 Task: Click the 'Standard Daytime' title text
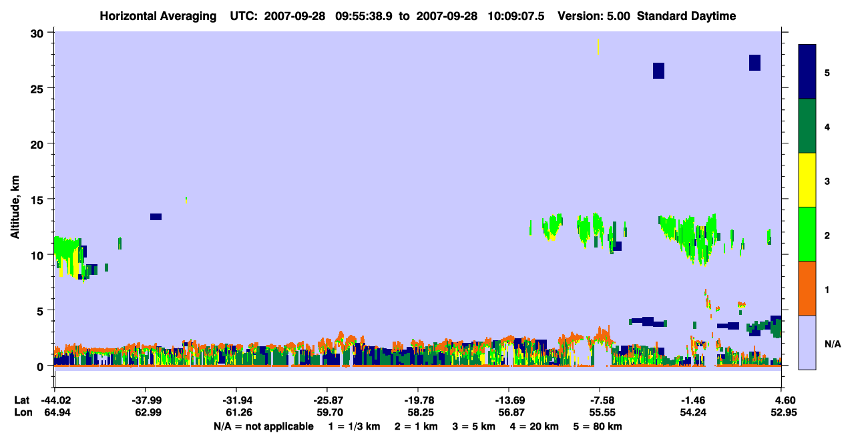click(x=686, y=16)
